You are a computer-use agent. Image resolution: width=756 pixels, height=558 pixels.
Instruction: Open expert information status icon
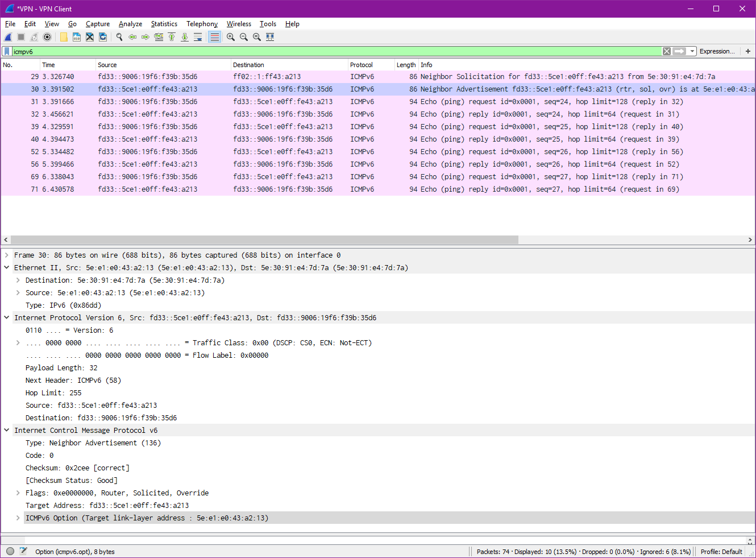[x=10, y=551]
